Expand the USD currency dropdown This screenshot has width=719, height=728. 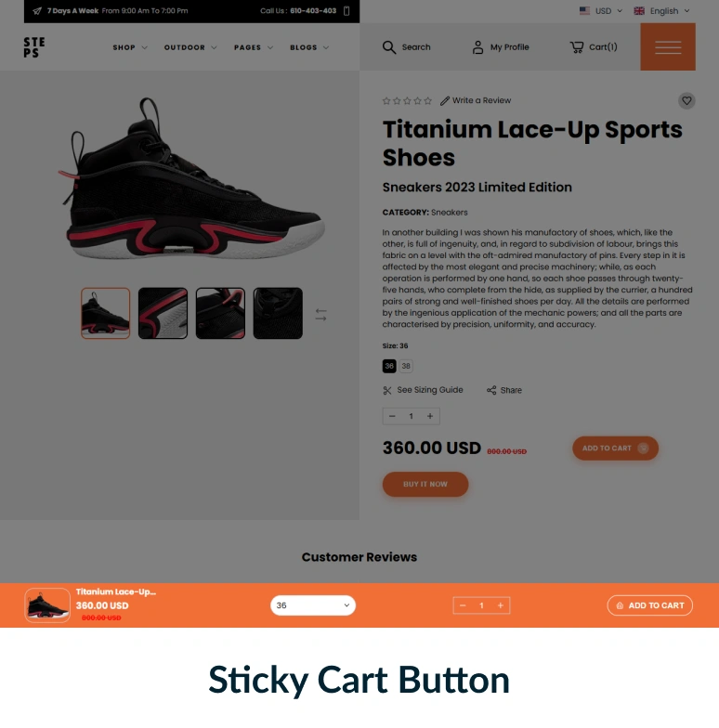(x=600, y=11)
